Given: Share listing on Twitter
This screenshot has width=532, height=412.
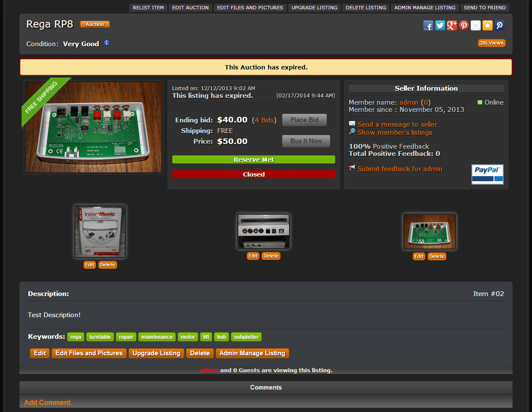Looking at the screenshot, I should click(x=440, y=25).
